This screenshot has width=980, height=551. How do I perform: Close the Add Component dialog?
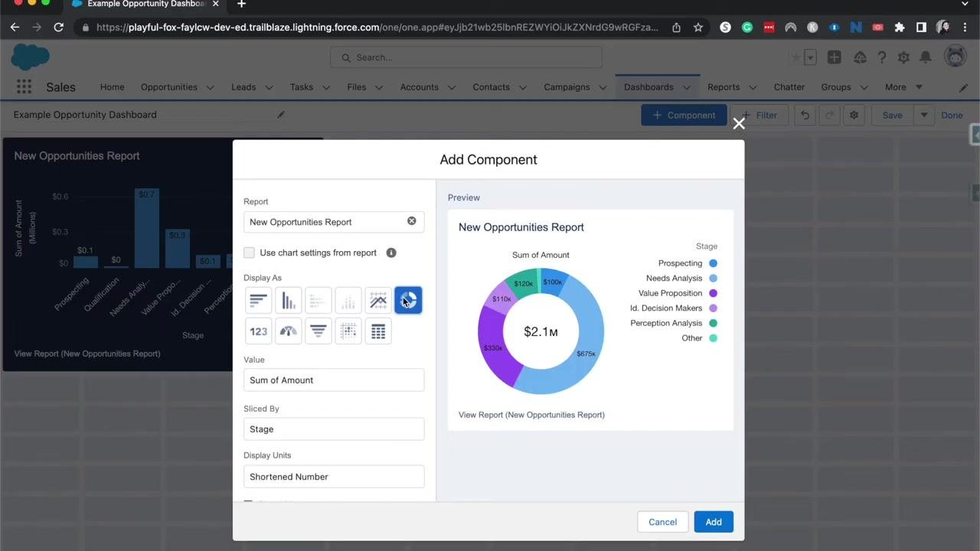(739, 123)
